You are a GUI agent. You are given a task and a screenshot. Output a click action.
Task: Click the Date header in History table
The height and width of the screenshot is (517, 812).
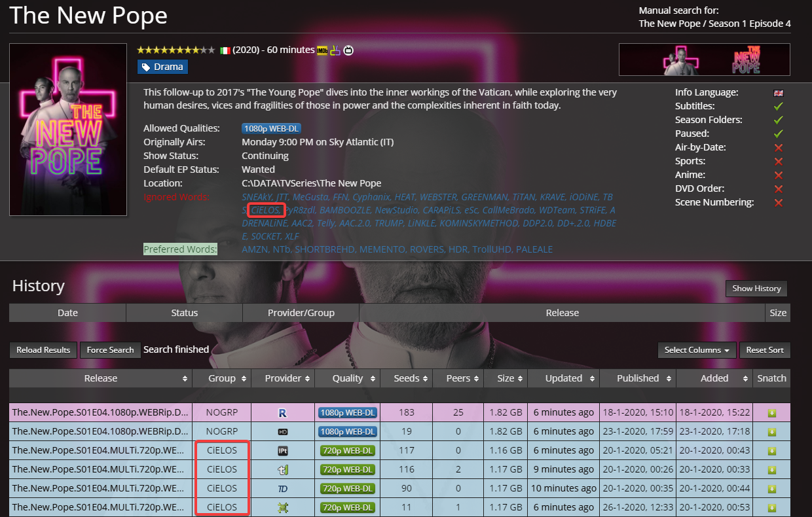coord(67,313)
